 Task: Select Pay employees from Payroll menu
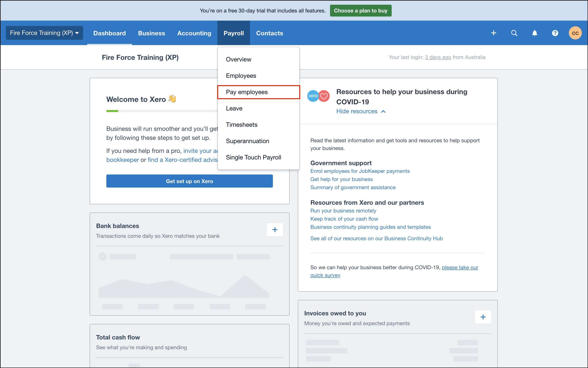[x=247, y=92]
